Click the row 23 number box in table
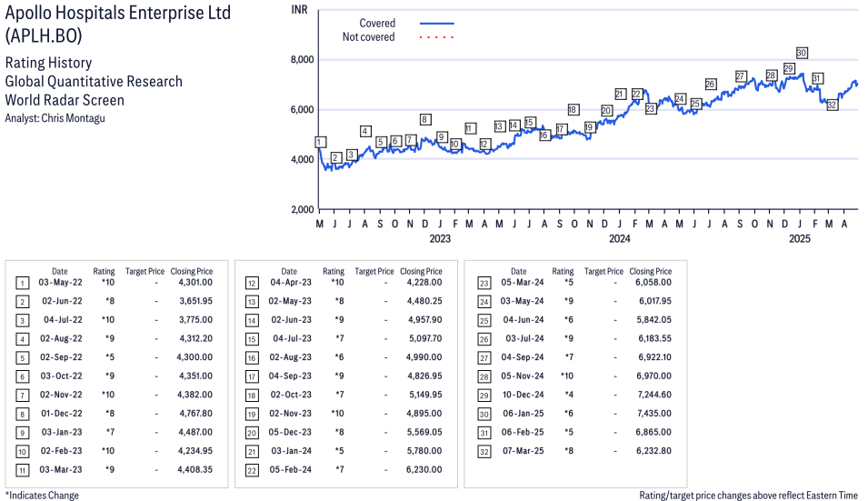 pyautogui.click(x=484, y=284)
